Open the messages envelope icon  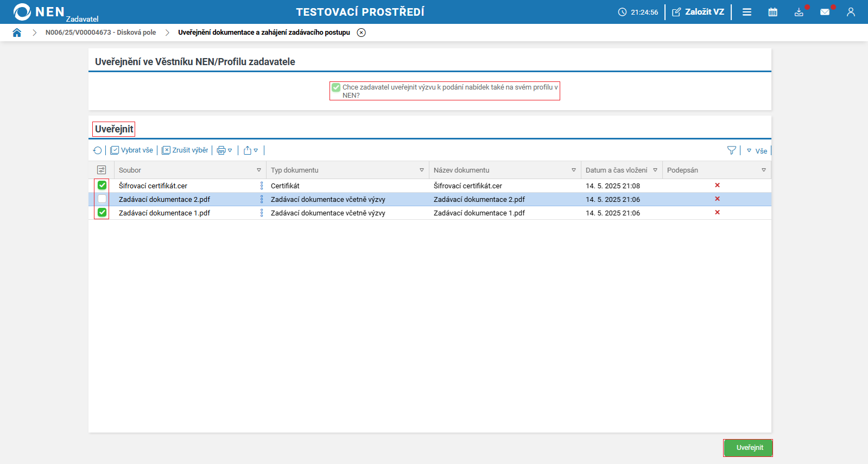click(x=825, y=12)
